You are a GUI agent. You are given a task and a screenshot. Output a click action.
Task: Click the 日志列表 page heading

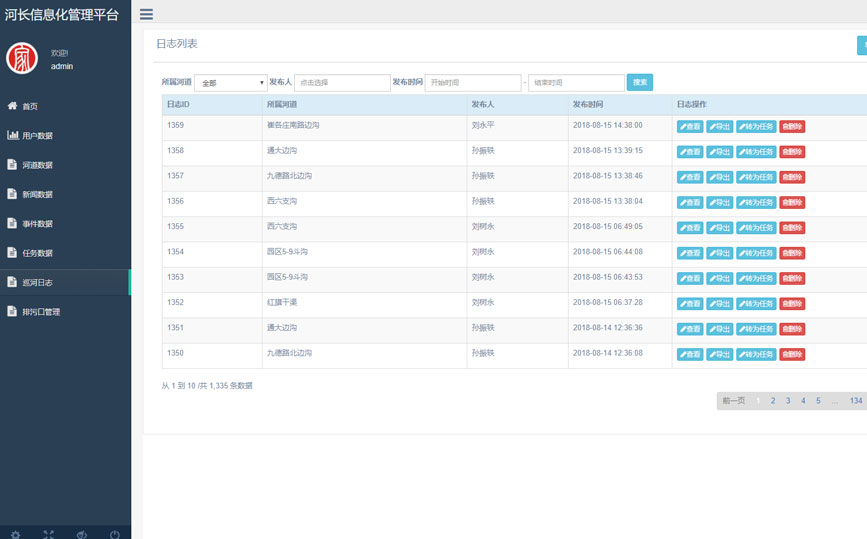click(177, 44)
